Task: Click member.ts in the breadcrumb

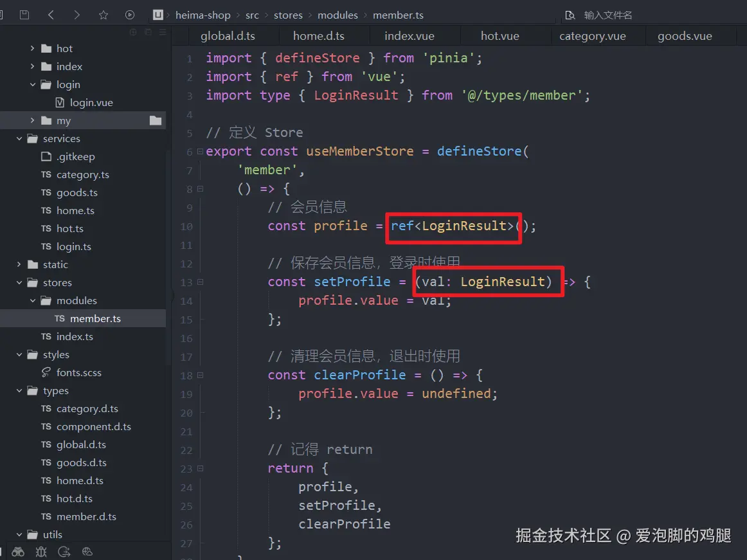Action: pyautogui.click(x=399, y=15)
